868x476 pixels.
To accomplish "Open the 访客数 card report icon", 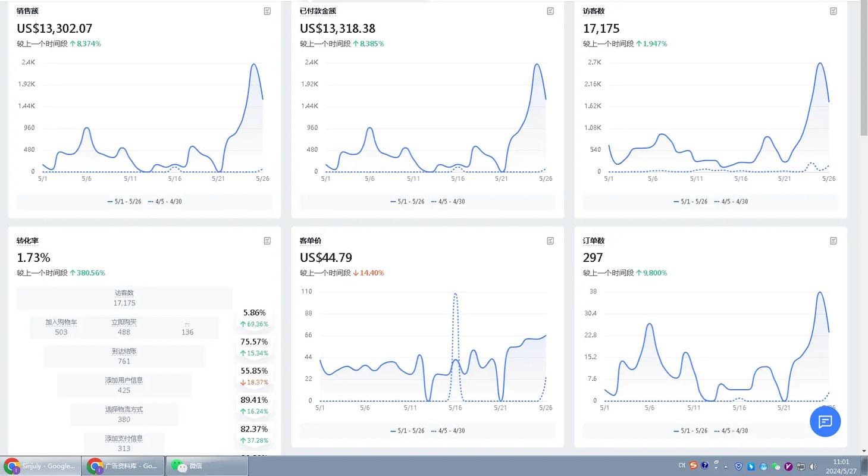I will [x=833, y=11].
